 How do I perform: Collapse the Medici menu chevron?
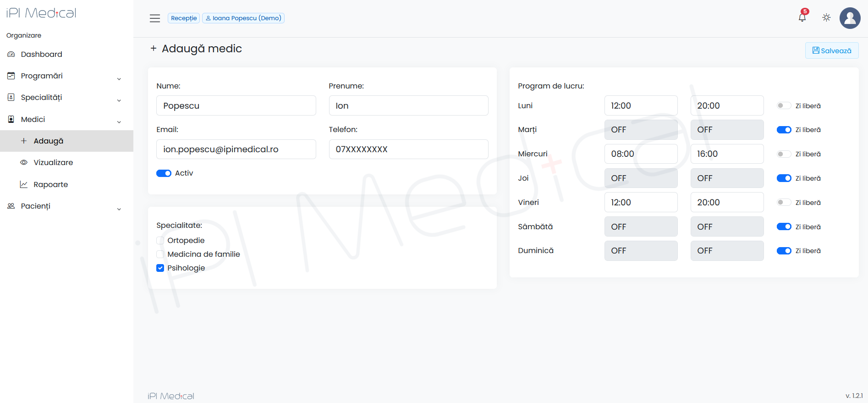coord(119,122)
